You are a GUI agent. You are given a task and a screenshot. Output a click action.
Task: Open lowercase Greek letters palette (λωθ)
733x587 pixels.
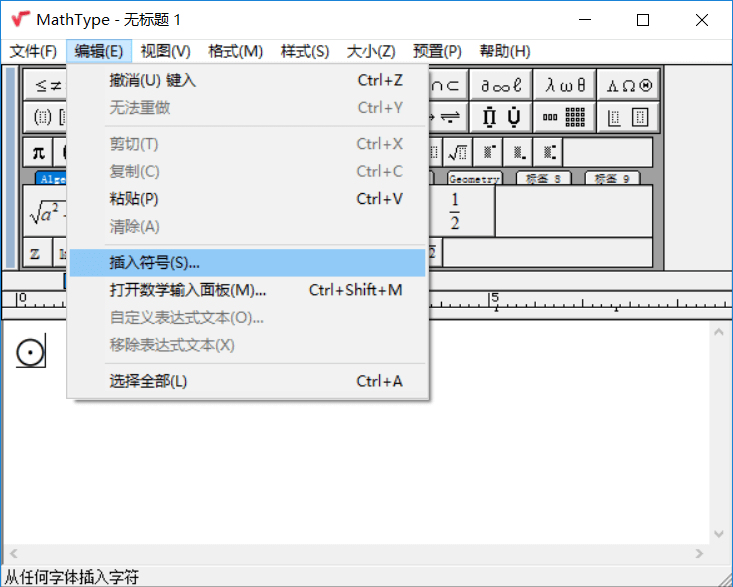click(x=566, y=85)
